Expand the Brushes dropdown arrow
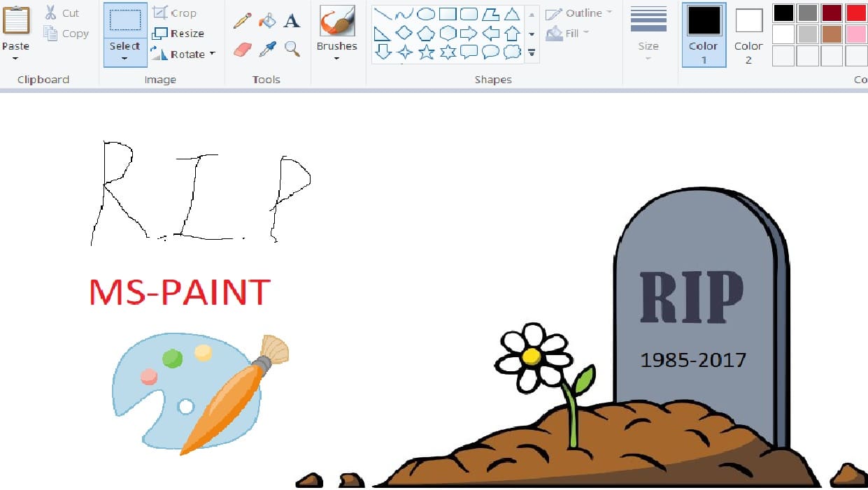This screenshot has height=490, width=868. tap(336, 58)
